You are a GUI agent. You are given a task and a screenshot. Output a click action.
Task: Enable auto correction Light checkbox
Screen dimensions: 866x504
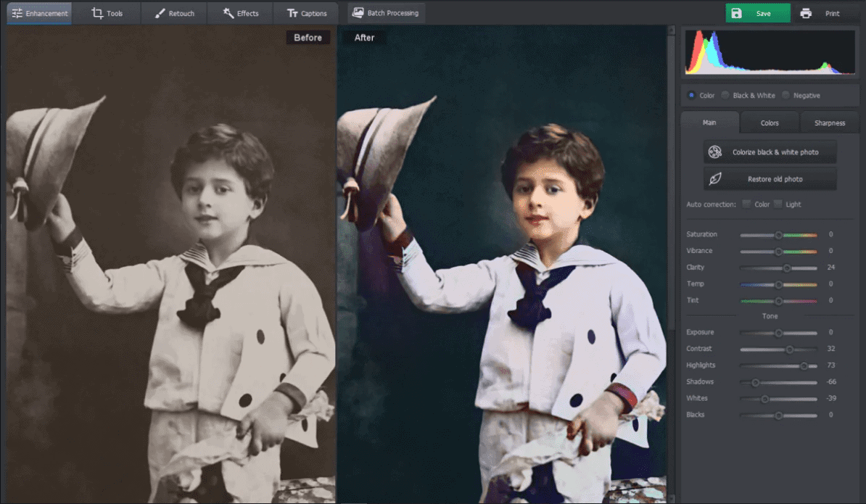[778, 205]
